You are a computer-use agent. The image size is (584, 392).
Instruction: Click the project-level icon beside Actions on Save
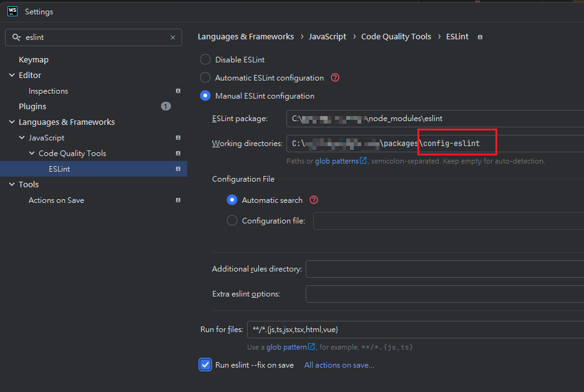point(178,200)
